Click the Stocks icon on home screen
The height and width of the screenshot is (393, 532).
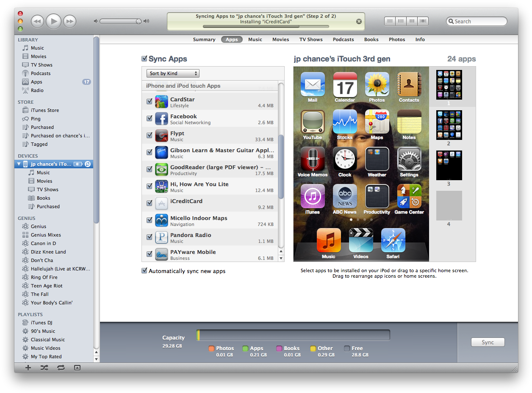[x=345, y=122]
